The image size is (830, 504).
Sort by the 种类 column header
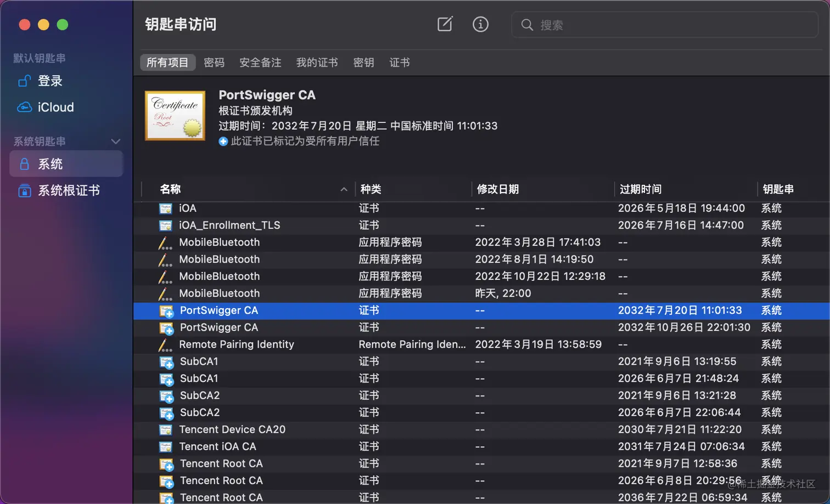point(413,189)
